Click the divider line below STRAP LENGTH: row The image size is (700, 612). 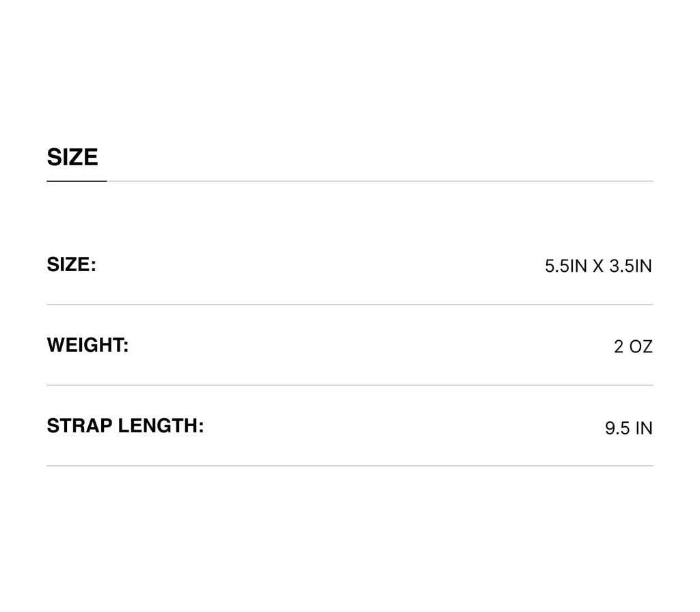pos(349,466)
